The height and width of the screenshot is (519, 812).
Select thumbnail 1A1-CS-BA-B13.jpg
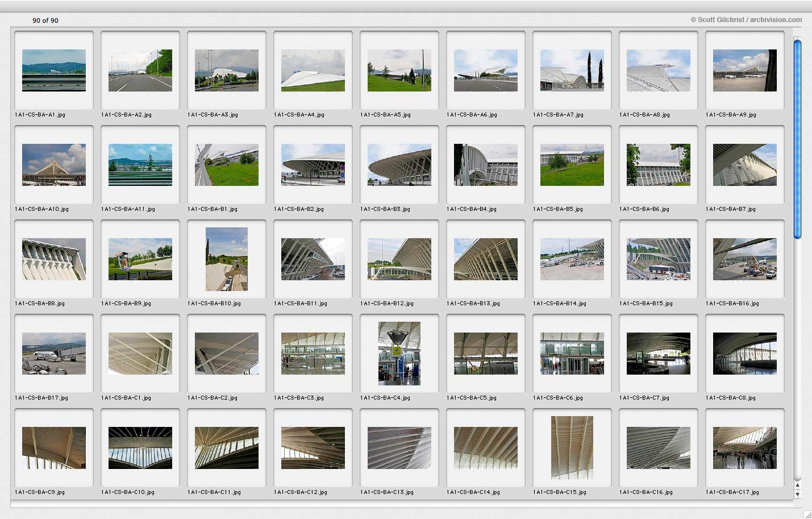click(486, 259)
